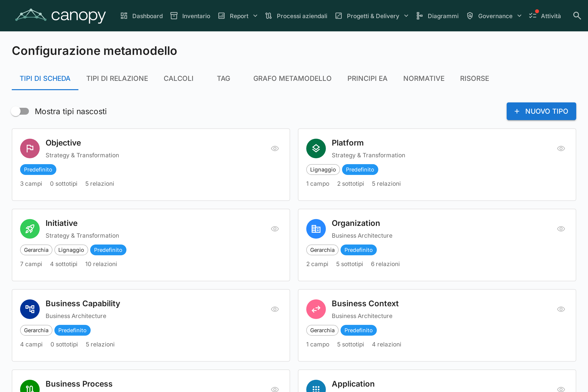Image resolution: width=588 pixels, height=392 pixels.
Task: Toggle visibility eye on Business Process card
Action: point(275,389)
